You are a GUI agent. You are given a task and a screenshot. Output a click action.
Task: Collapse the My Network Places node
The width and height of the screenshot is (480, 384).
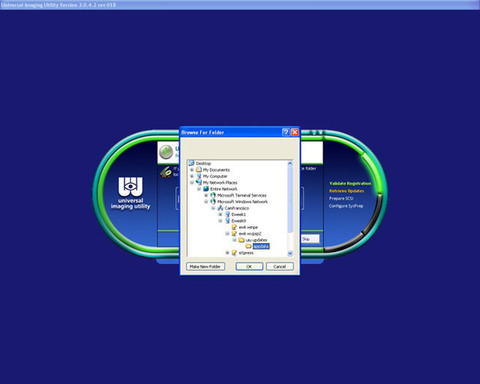[x=192, y=182]
